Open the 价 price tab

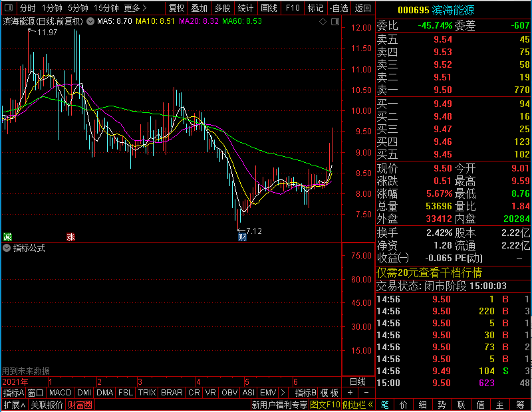[404, 405]
